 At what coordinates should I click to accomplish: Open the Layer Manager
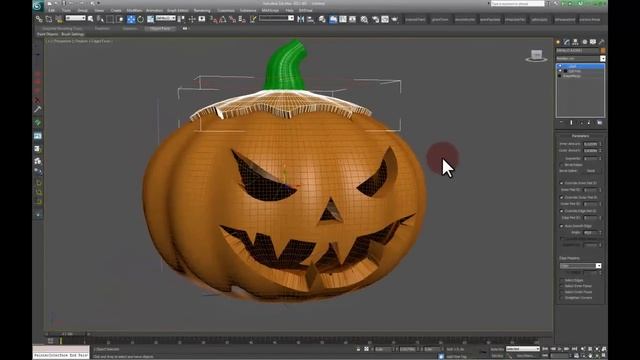[x=322, y=19]
